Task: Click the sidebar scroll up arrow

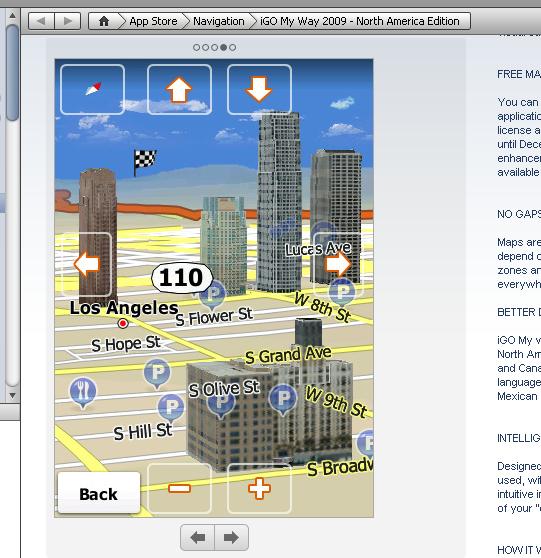Action: point(12,15)
